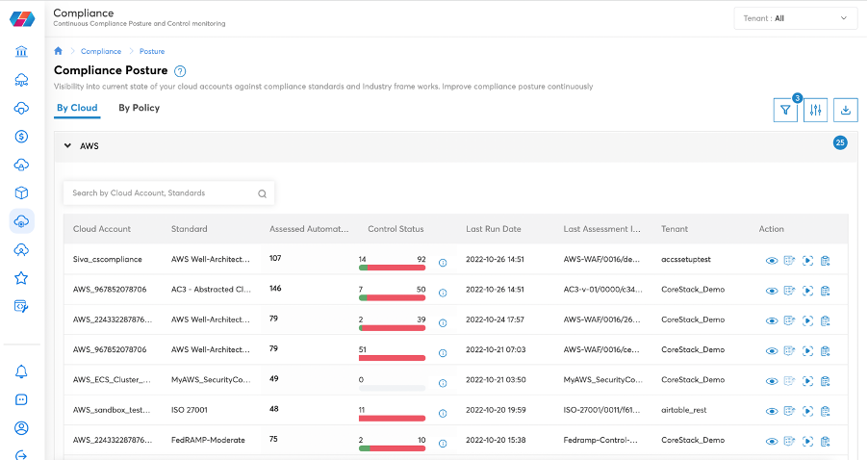Viewport: 868px width, 460px height.
Task: Select the By Cloud tab
Action: 77,108
